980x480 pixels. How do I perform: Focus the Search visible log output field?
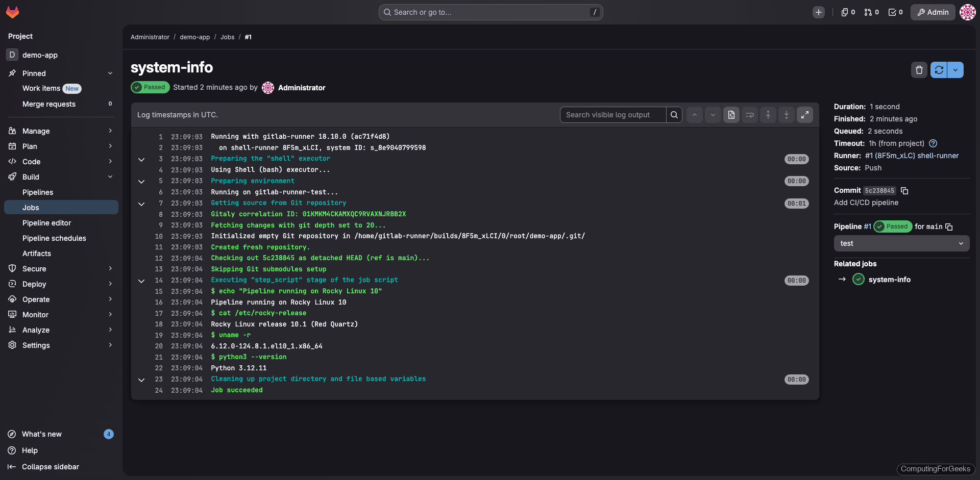612,114
